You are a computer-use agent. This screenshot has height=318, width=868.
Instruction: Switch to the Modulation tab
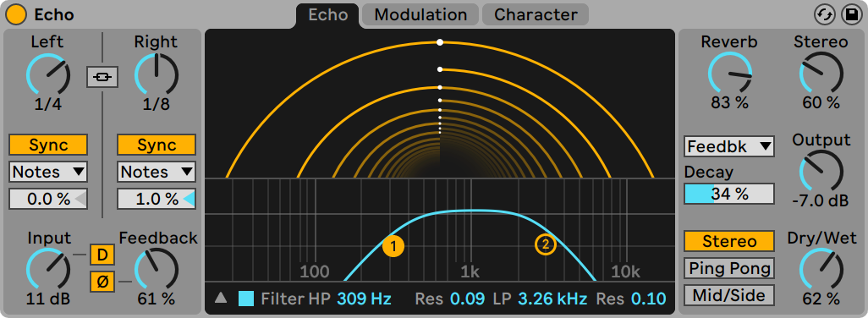[x=420, y=14]
